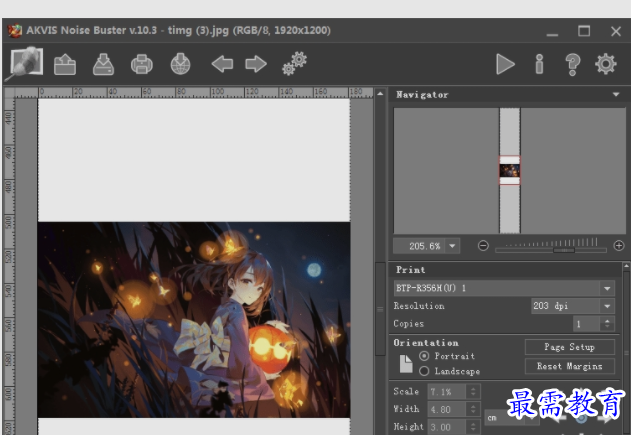Image resolution: width=631 pixels, height=435 pixels.
Task: Start processing with the Run play button
Action: point(505,64)
